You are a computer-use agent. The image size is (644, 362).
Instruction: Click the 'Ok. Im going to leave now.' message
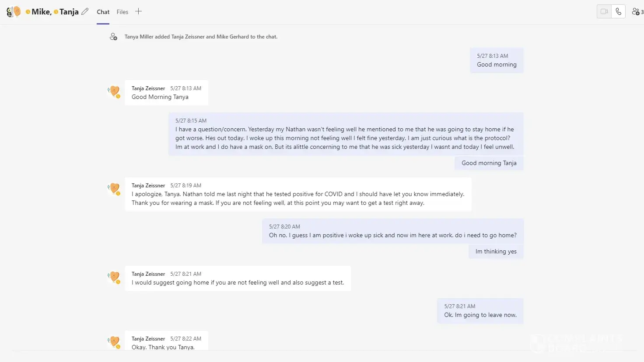click(480, 311)
